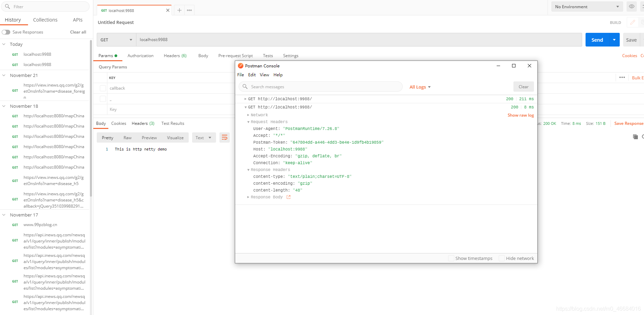The height and width of the screenshot is (315, 644).
Task: Enable Show timestamps checkbox in console
Action: point(451,258)
